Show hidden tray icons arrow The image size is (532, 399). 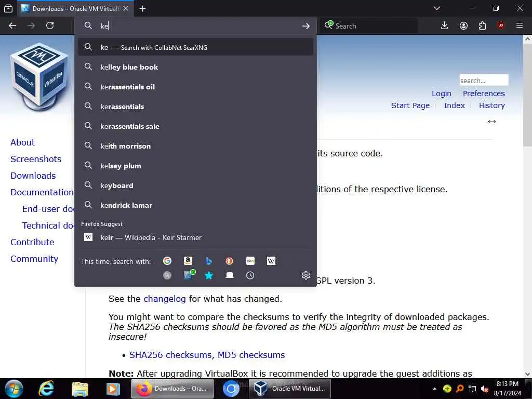[x=434, y=389]
